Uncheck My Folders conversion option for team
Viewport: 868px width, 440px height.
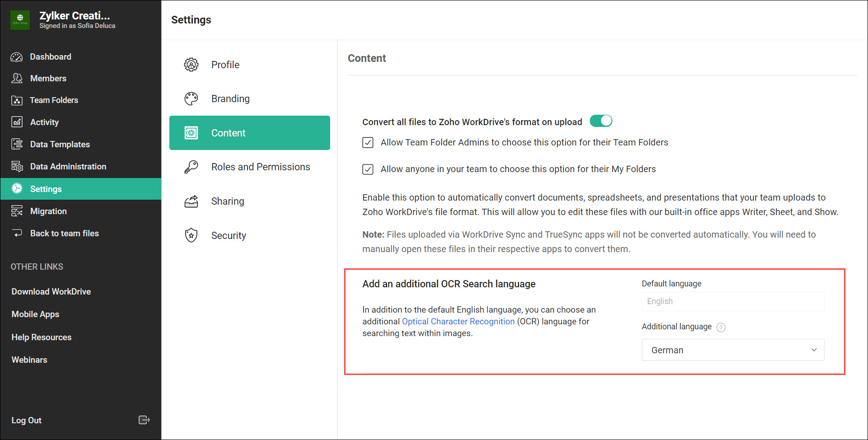[x=368, y=169]
